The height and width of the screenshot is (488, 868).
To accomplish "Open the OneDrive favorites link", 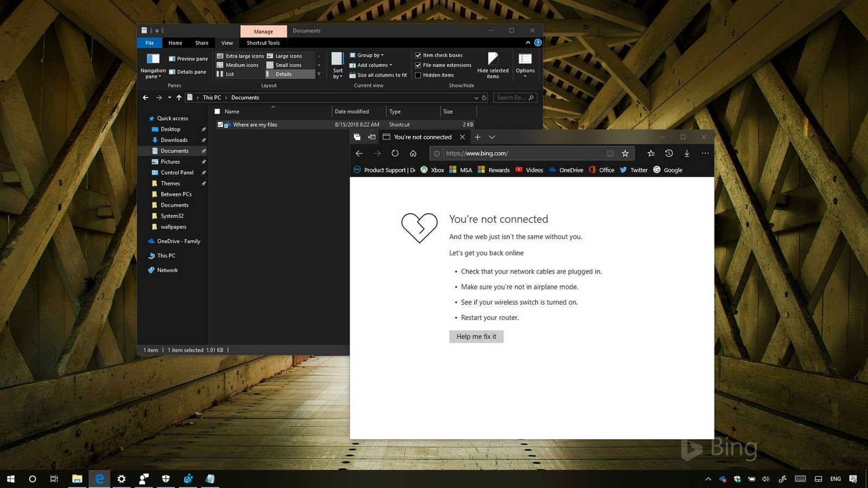I will click(x=566, y=170).
